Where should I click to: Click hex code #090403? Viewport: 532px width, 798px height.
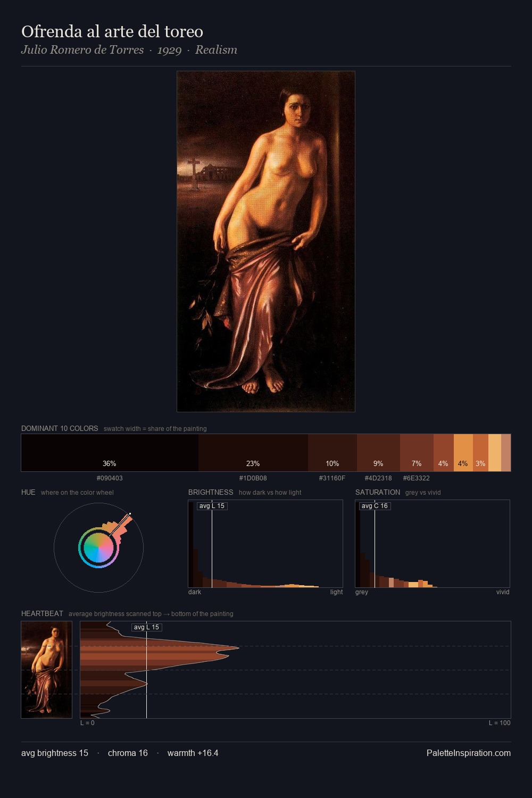point(110,478)
